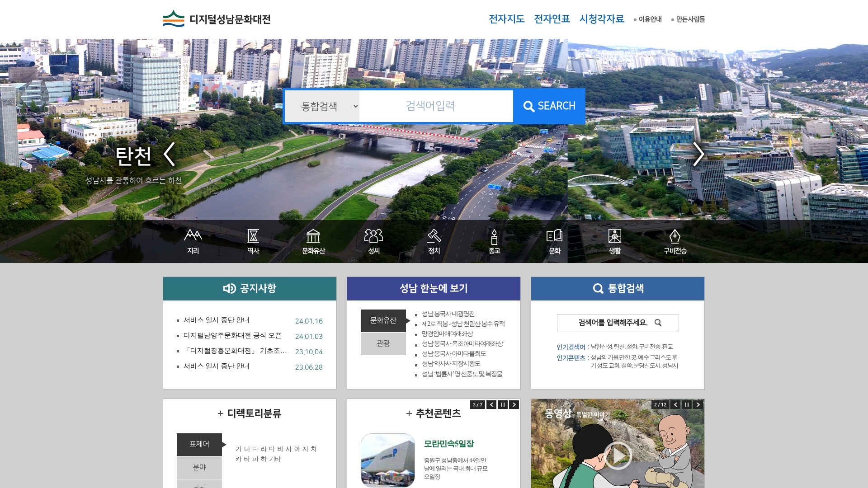Click the magnifier in 통합검색 panel input

pyautogui.click(x=658, y=323)
